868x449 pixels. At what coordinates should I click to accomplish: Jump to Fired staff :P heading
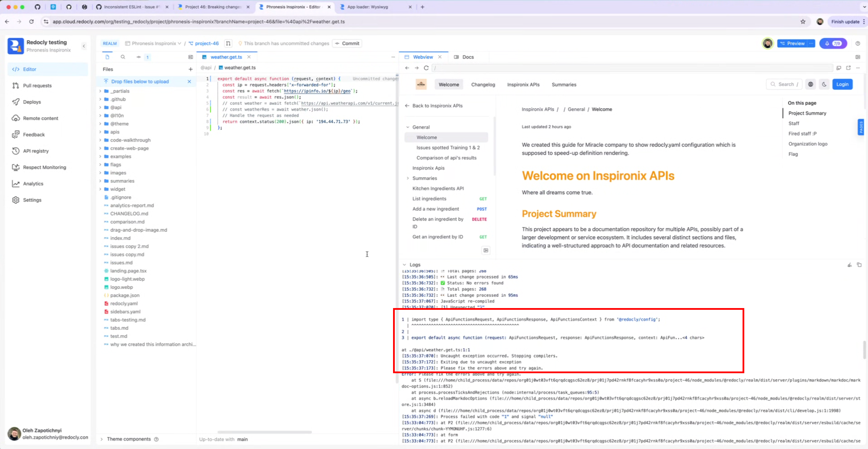tap(802, 133)
